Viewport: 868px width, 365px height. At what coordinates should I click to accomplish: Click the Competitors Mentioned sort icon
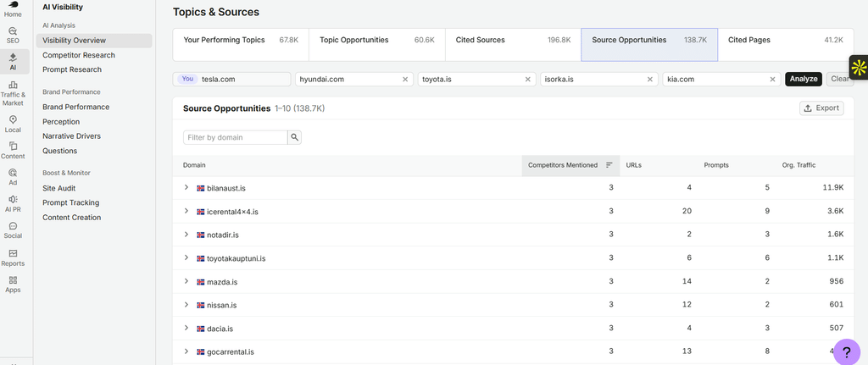click(x=609, y=165)
